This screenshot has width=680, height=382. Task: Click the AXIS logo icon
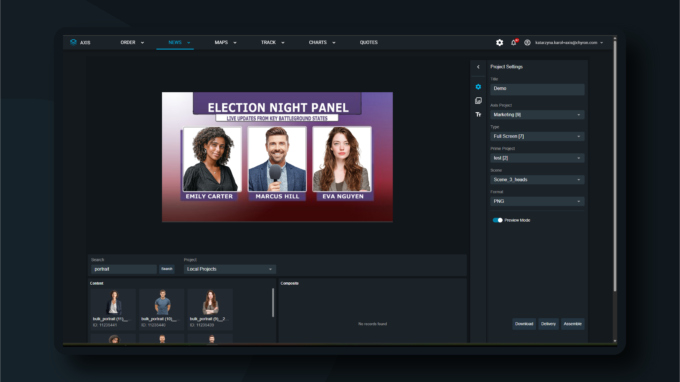pyautogui.click(x=73, y=42)
